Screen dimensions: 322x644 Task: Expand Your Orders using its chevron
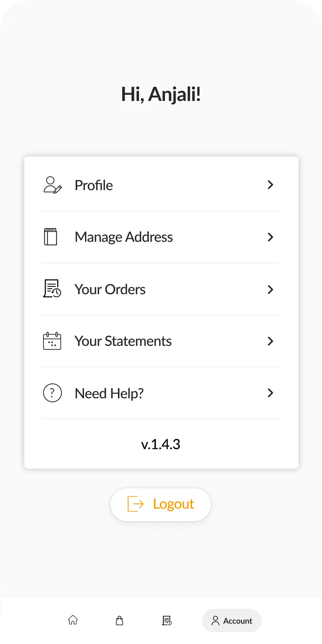pos(270,290)
